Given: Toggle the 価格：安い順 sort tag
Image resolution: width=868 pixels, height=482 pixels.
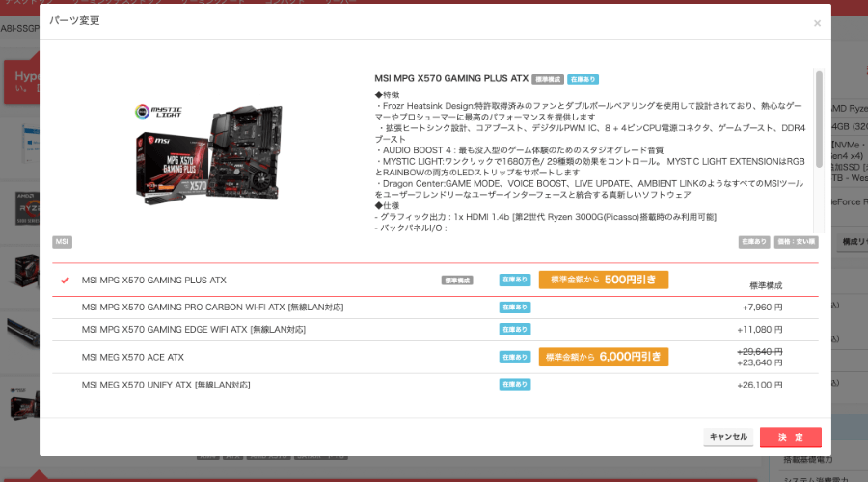Looking at the screenshot, I should (796, 242).
